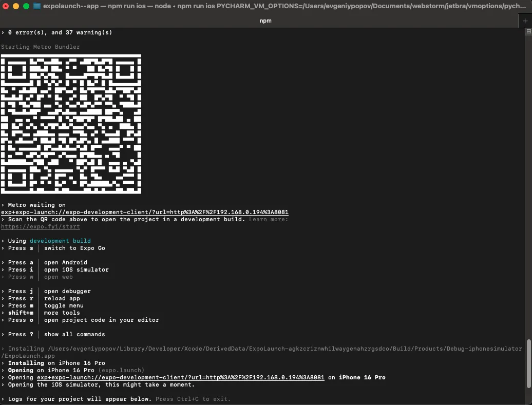Click the 'Metro waiting on' text
532x405 pixels.
pyautogui.click(x=36, y=205)
